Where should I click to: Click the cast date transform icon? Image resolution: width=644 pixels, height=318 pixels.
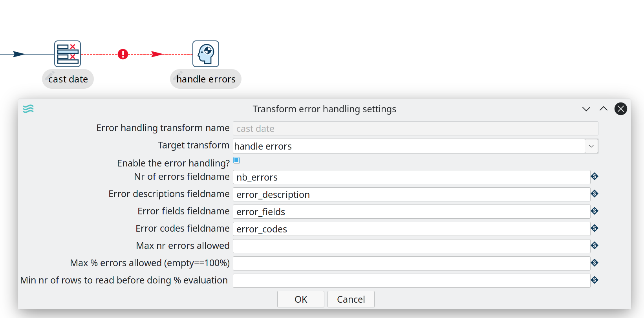click(x=68, y=54)
